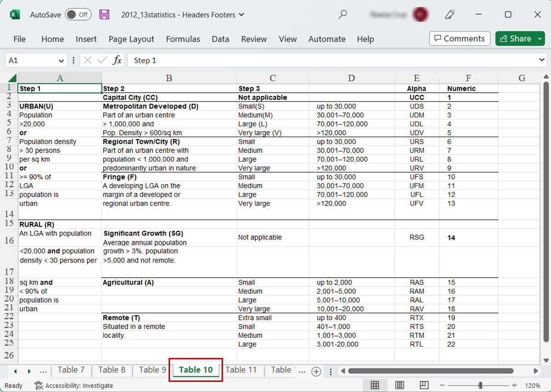551x392 pixels.
Task: Select Normal view grid icon
Action: pyautogui.click(x=375, y=385)
